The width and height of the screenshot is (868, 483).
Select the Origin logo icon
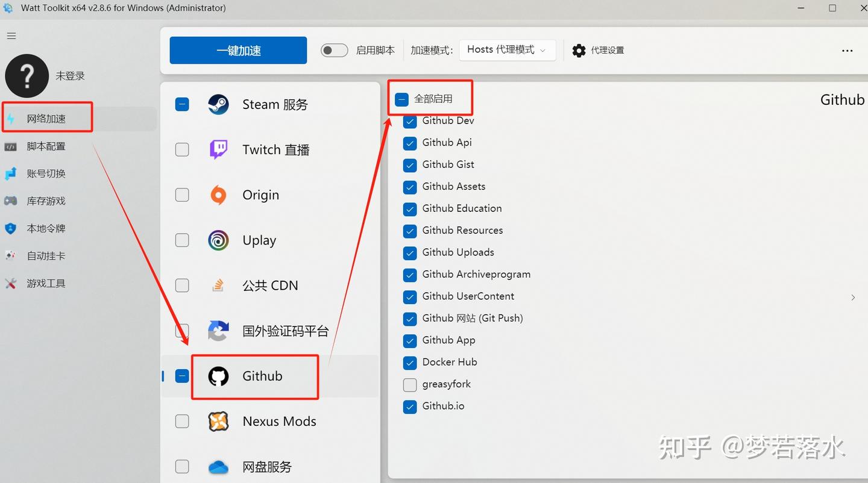pyautogui.click(x=218, y=195)
